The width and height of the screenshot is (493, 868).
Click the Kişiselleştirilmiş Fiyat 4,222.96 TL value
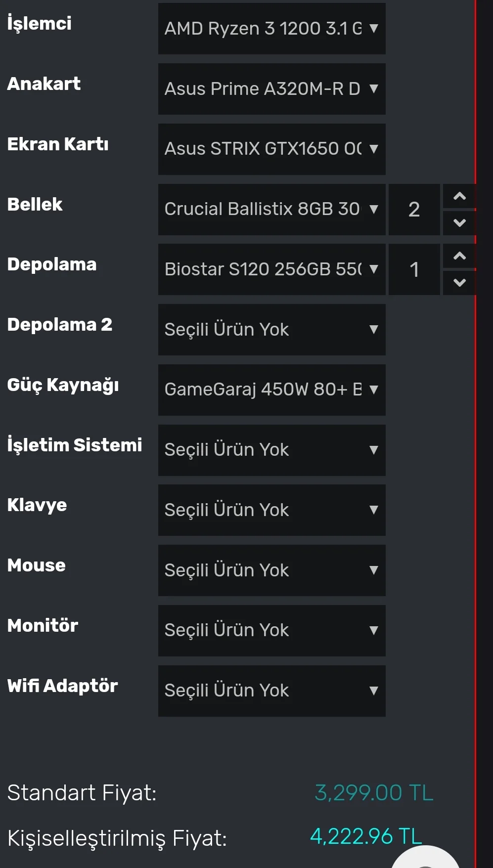[366, 836]
